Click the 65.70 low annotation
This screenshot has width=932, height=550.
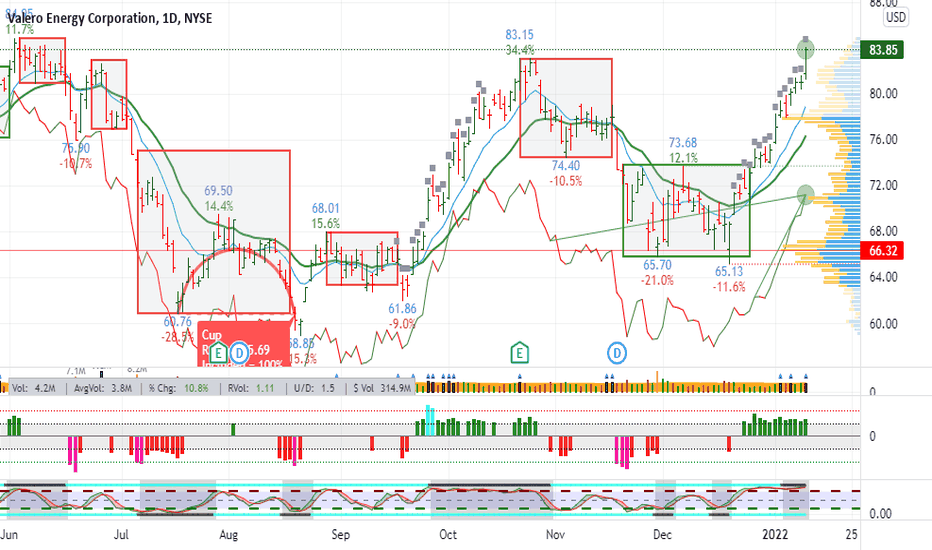[x=657, y=265]
